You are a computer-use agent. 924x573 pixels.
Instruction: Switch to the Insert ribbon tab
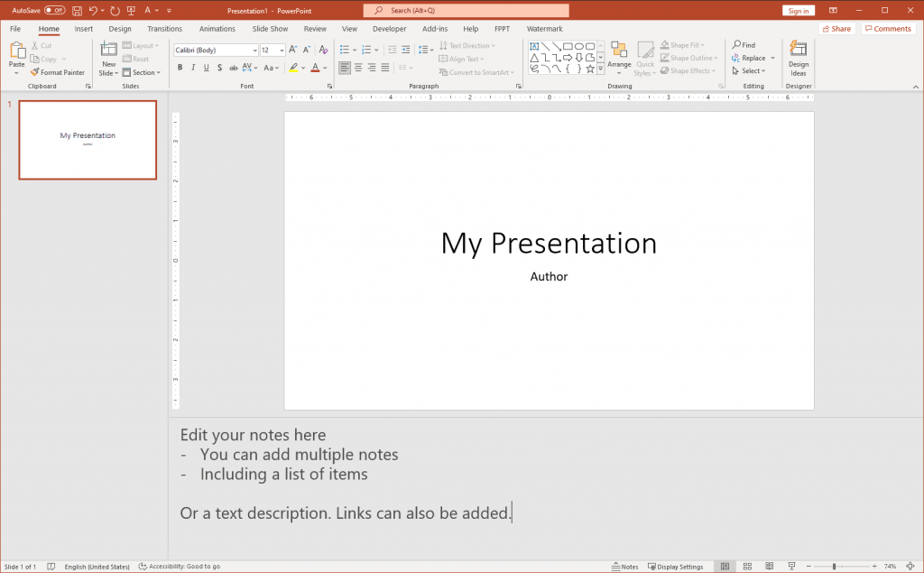tap(83, 28)
